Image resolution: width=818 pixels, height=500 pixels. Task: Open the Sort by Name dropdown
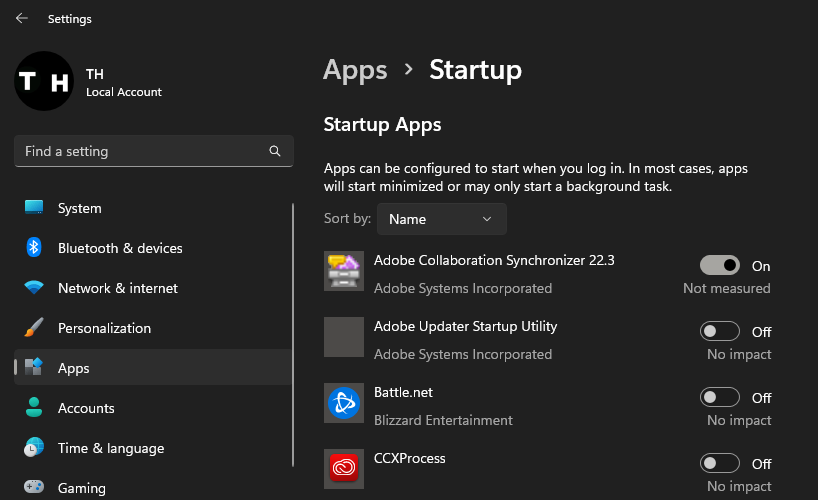point(441,219)
